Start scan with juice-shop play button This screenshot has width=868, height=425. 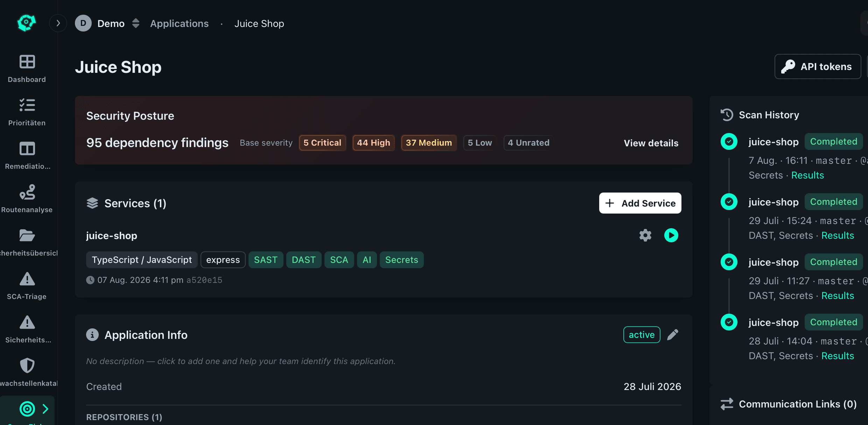671,235
